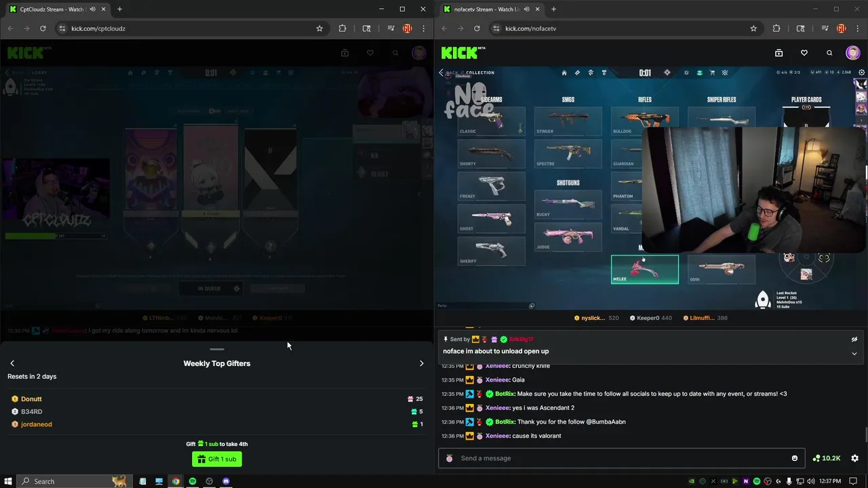Screen dimensions: 868x488
Task: Open Xenieee username in 'cause its valorant' message
Action: click(497, 436)
